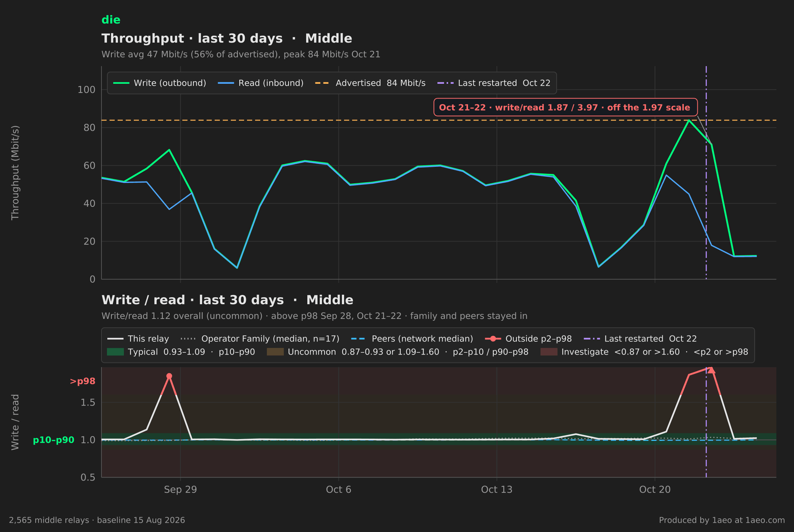Click the Peers (network median) legend entry
The width and height of the screenshot is (794, 532).
click(412, 339)
